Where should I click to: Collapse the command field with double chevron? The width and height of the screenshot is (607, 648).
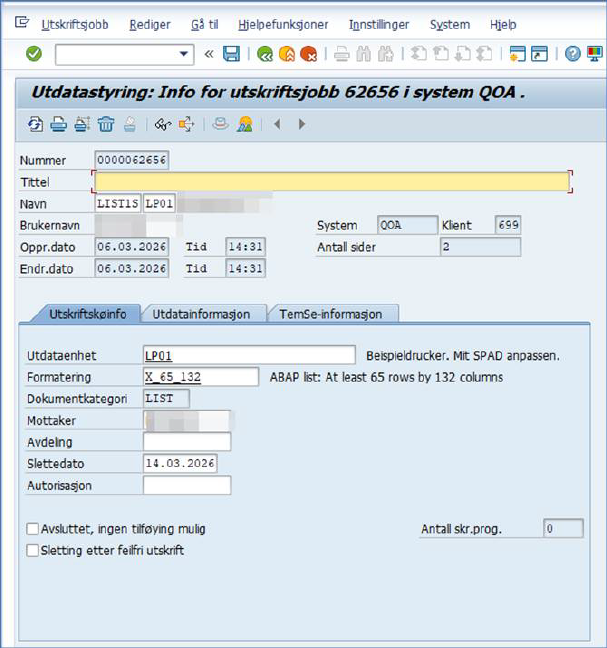pyautogui.click(x=209, y=54)
